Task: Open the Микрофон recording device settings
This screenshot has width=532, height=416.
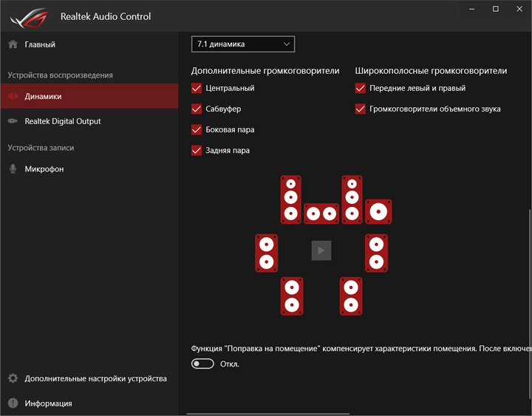Action: click(44, 168)
